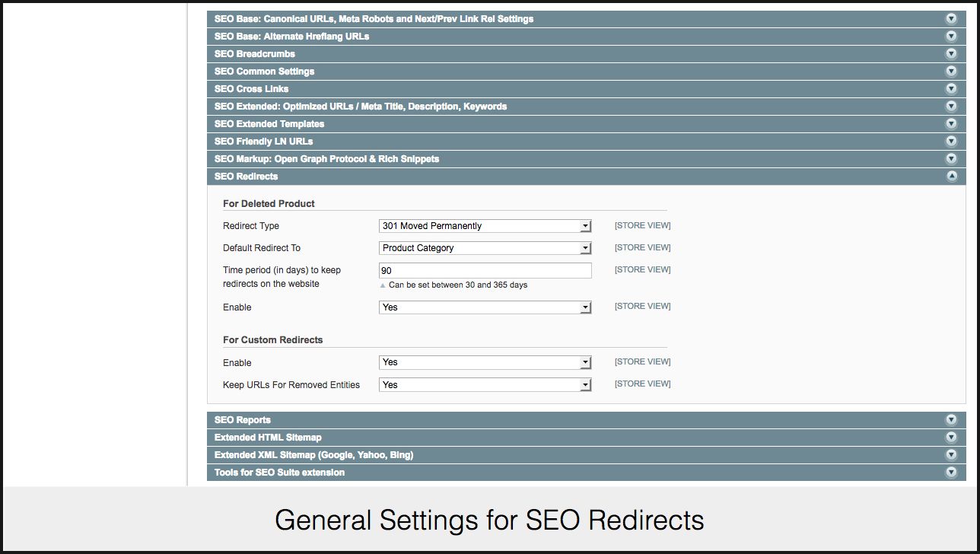Open Keep URLs For Removed Entities dropdown
Image resolution: width=980 pixels, height=554 pixels.
(485, 385)
